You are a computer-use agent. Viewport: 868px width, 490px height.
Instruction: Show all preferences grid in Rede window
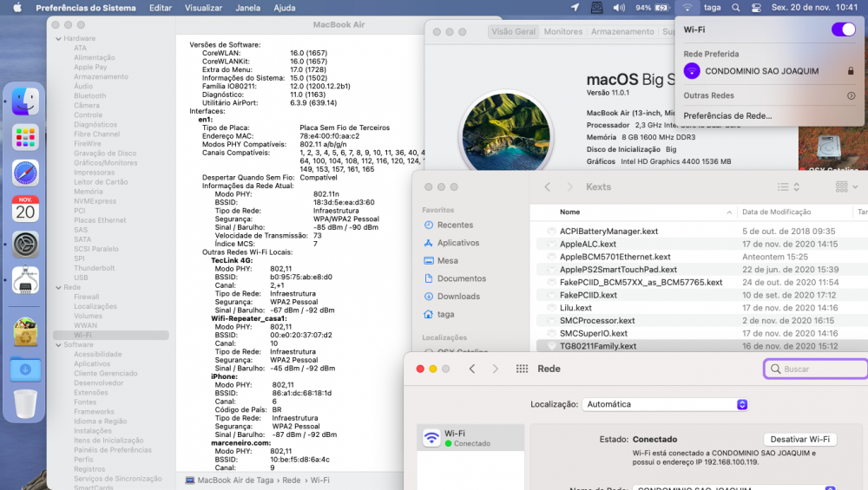coord(522,369)
